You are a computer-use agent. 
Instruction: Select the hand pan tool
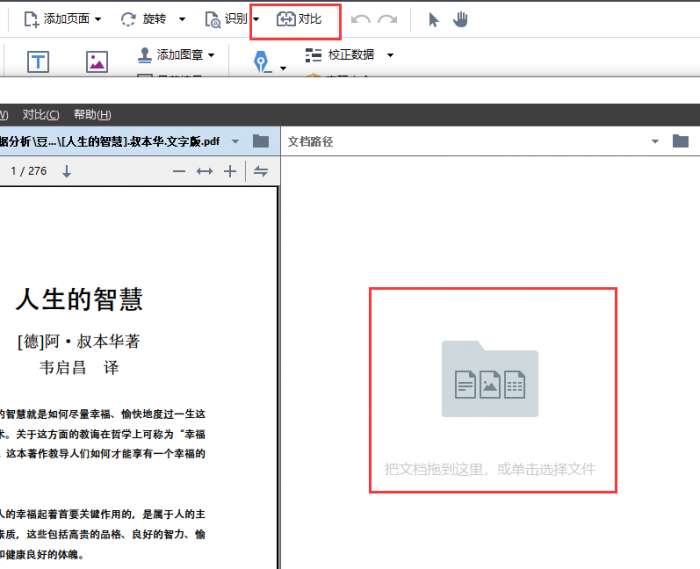(460, 19)
